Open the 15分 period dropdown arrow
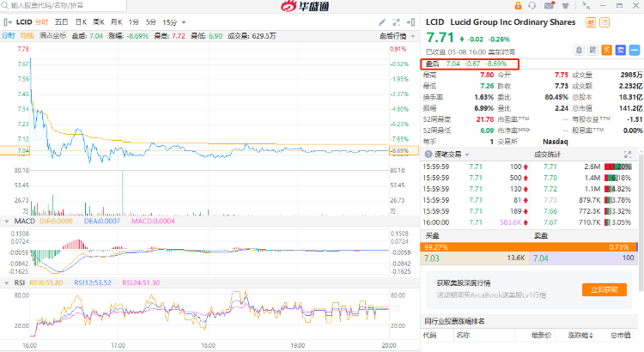The width and height of the screenshot is (644, 352). click(x=184, y=22)
